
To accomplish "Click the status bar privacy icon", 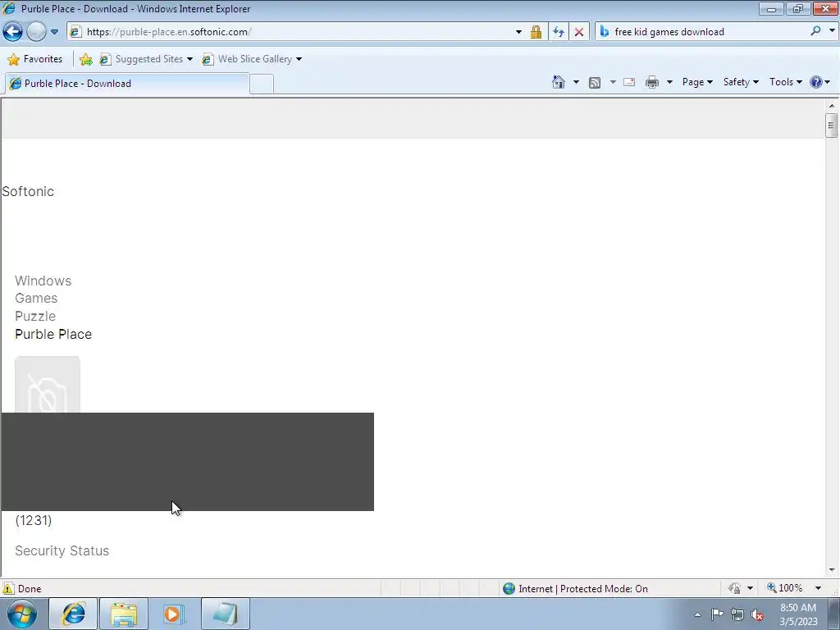I will point(734,589).
